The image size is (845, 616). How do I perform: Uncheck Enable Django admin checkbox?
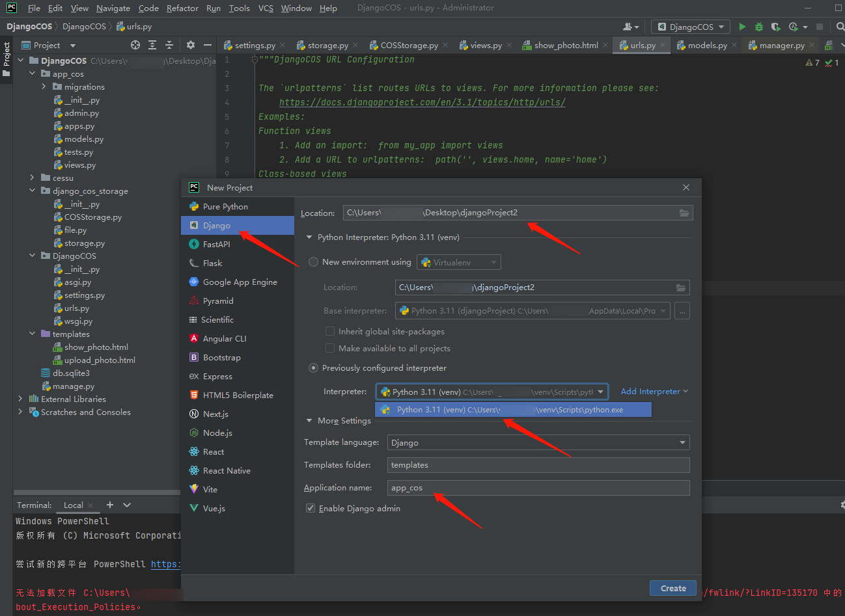point(311,508)
